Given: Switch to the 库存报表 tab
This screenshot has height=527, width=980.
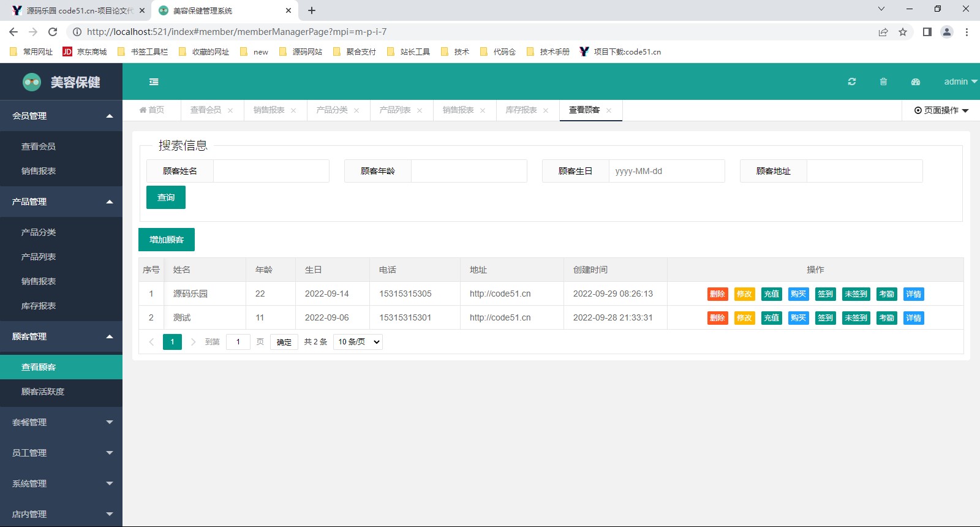Looking at the screenshot, I should [x=521, y=110].
